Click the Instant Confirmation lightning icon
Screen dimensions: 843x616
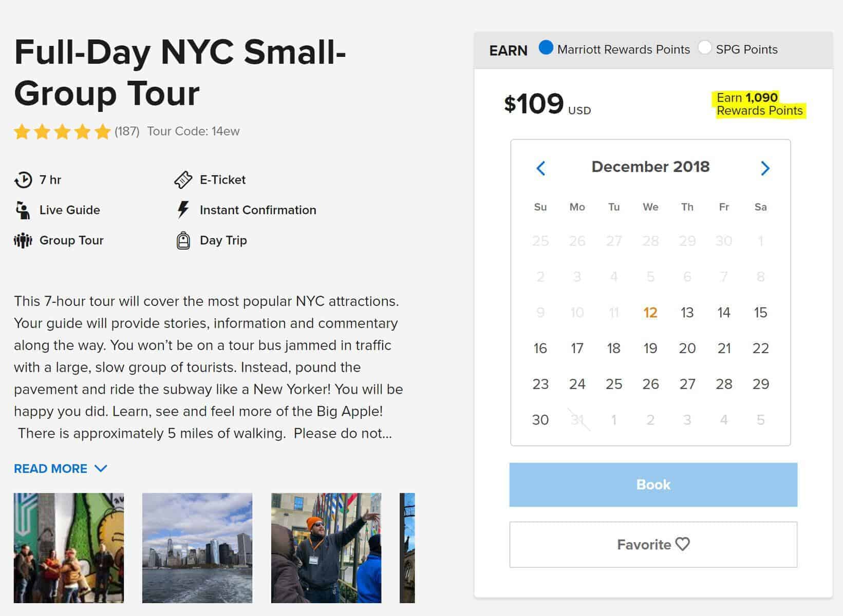(x=183, y=209)
